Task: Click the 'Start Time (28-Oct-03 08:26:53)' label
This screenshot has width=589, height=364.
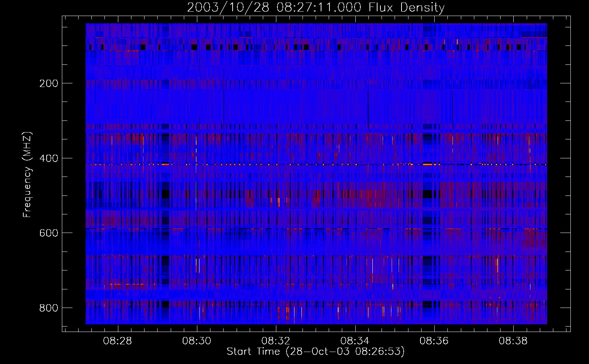Action: click(316, 352)
